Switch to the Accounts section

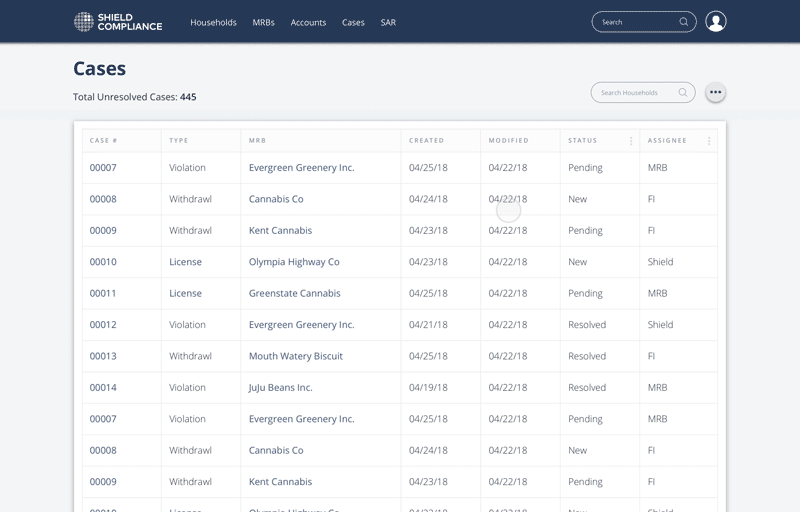click(308, 22)
